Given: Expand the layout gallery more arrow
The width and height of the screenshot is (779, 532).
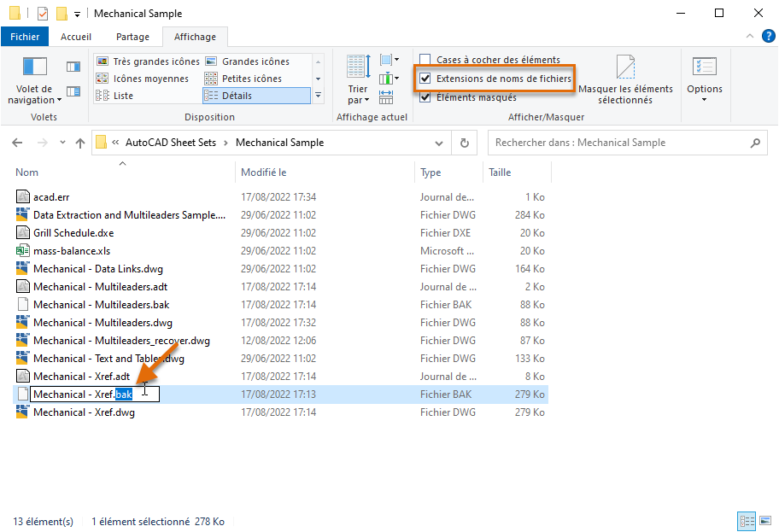Looking at the screenshot, I should click(x=318, y=95).
